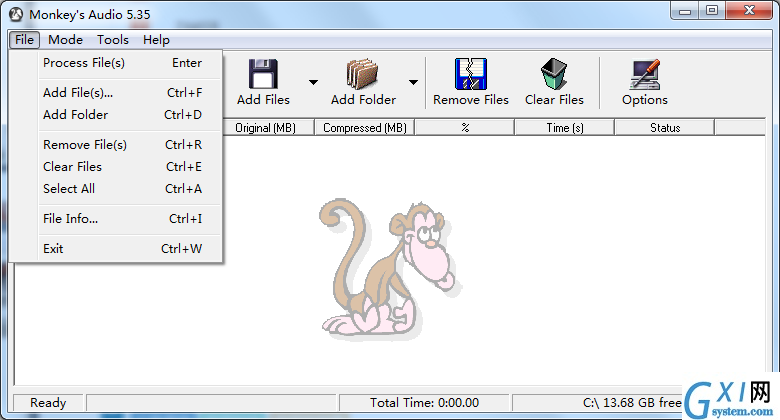The width and height of the screenshot is (780, 420).
Task: Expand the Add Folder dropdown arrow
Action: [x=413, y=82]
